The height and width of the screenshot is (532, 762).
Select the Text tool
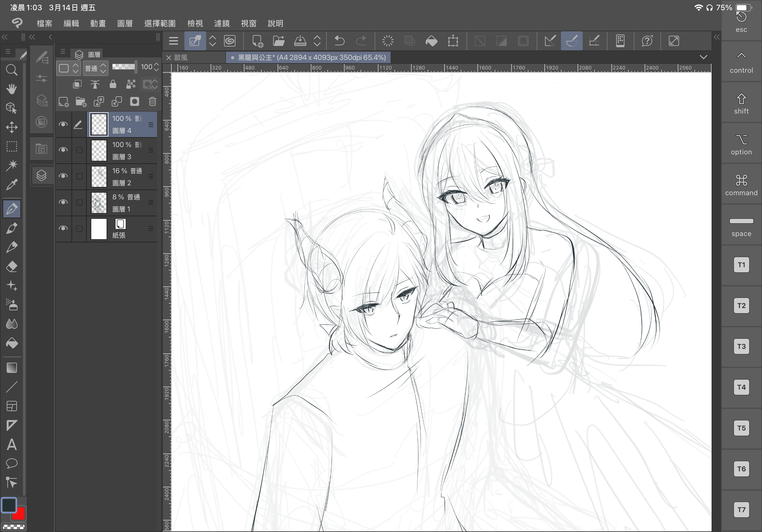(x=11, y=444)
